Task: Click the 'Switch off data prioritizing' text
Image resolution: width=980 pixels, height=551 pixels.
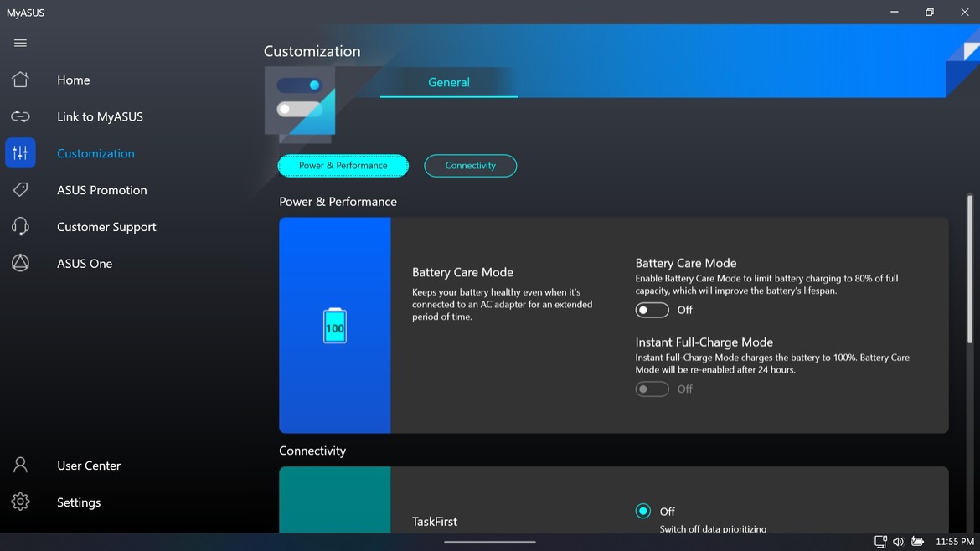Action: (713, 528)
